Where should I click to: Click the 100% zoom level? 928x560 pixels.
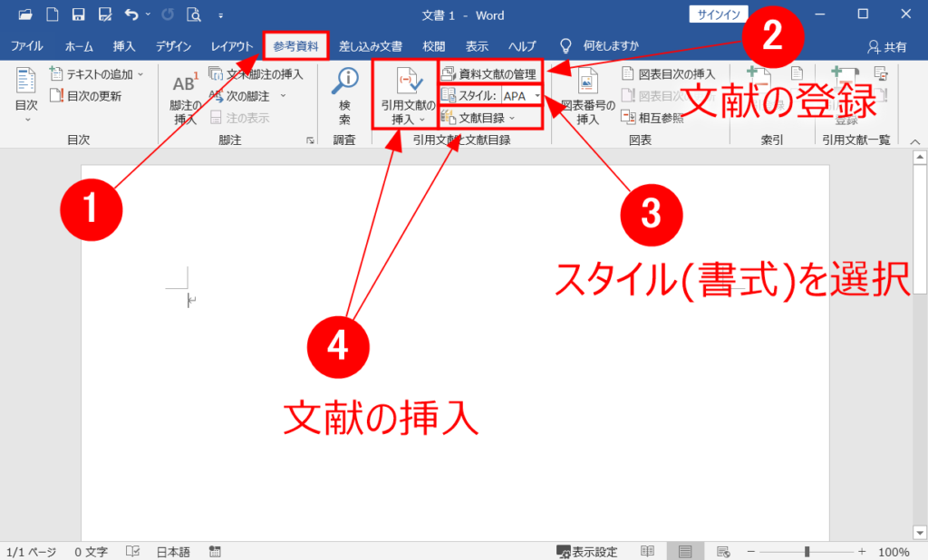point(894,552)
